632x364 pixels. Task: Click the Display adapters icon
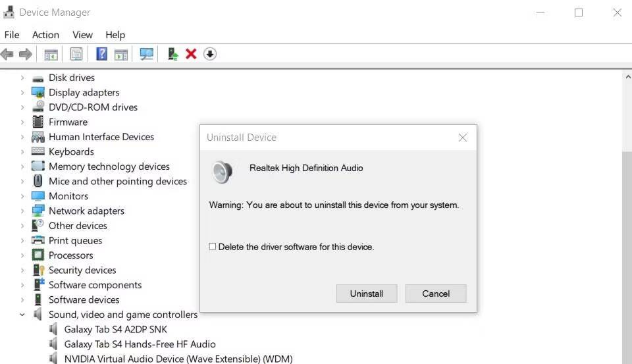coord(38,93)
